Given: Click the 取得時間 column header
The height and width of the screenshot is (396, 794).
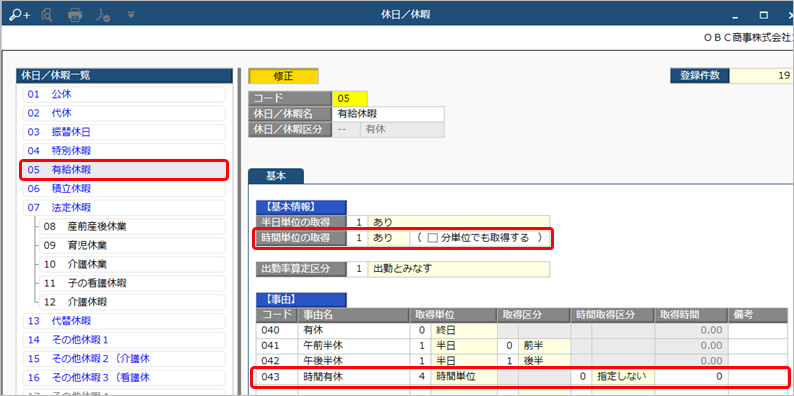Looking at the screenshot, I should [691, 315].
